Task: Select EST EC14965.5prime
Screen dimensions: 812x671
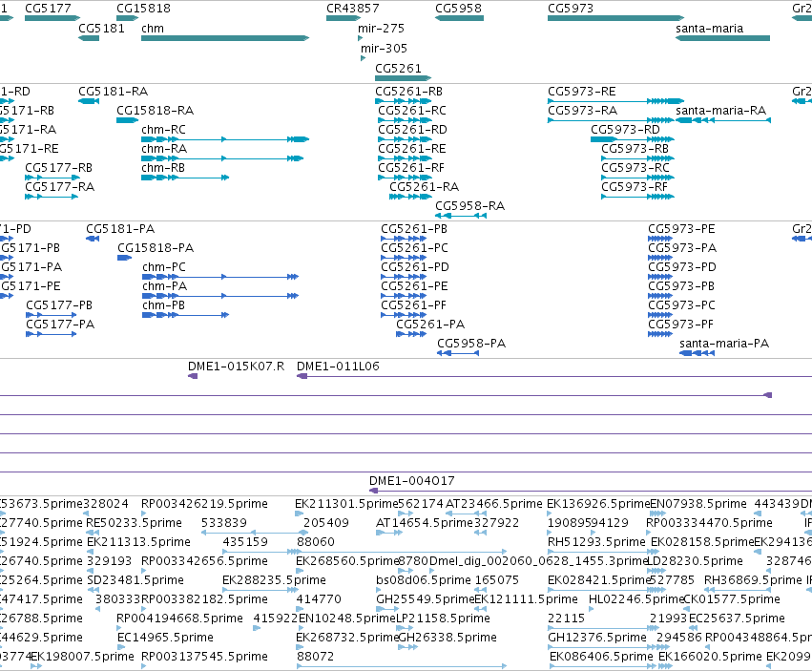Action: click(x=166, y=638)
